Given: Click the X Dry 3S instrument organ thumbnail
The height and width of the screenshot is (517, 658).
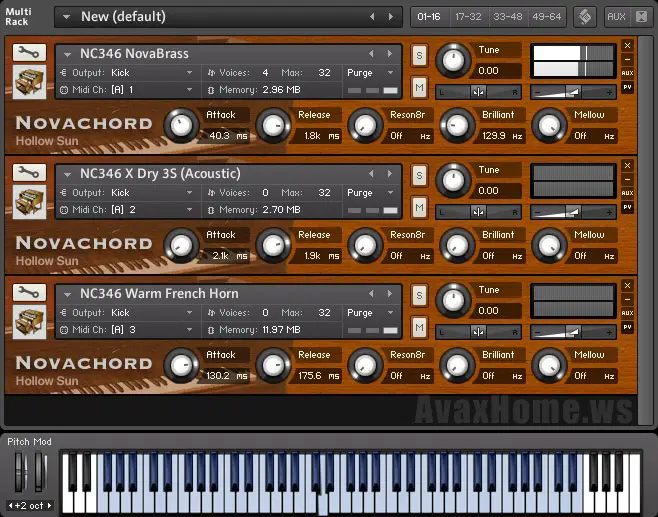Looking at the screenshot, I should tap(29, 202).
